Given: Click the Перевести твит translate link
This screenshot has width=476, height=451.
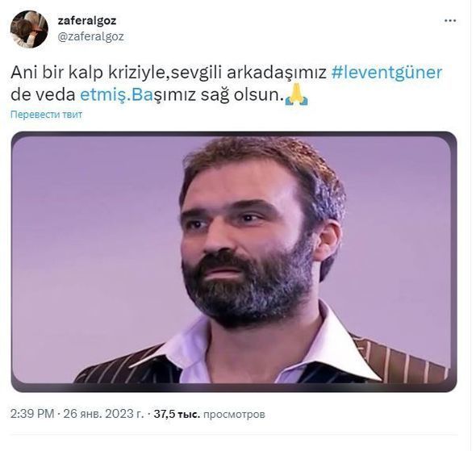Looking at the screenshot, I should click(x=46, y=115).
